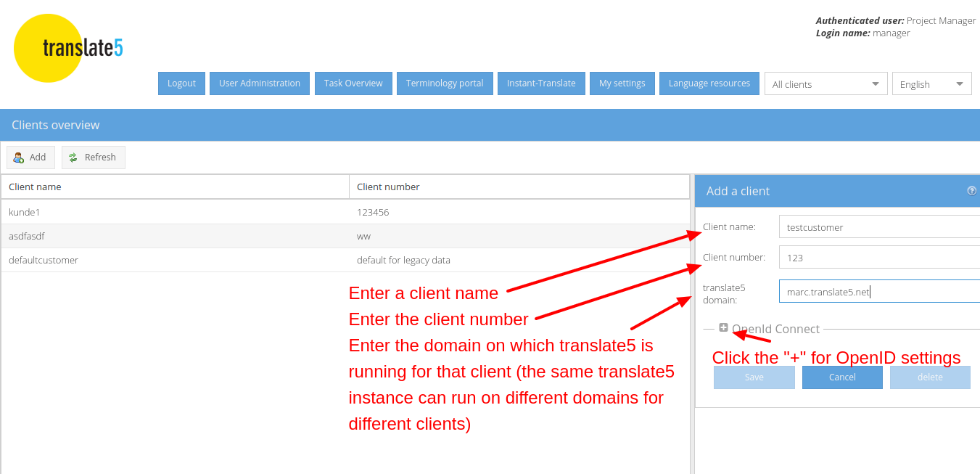Click the Clients overview panel title
This screenshot has width=980, height=474.
56,125
